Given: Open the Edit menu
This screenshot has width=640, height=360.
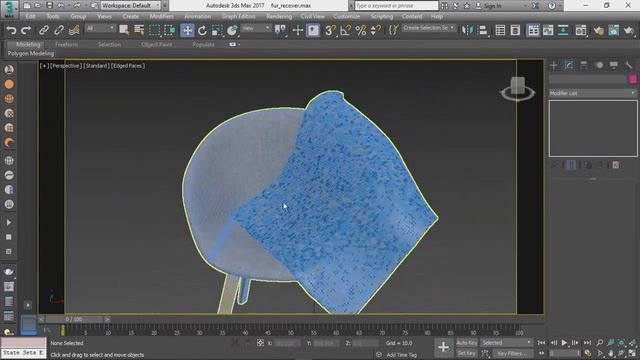Looking at the screenshot, I should click(x=30, y=17).
